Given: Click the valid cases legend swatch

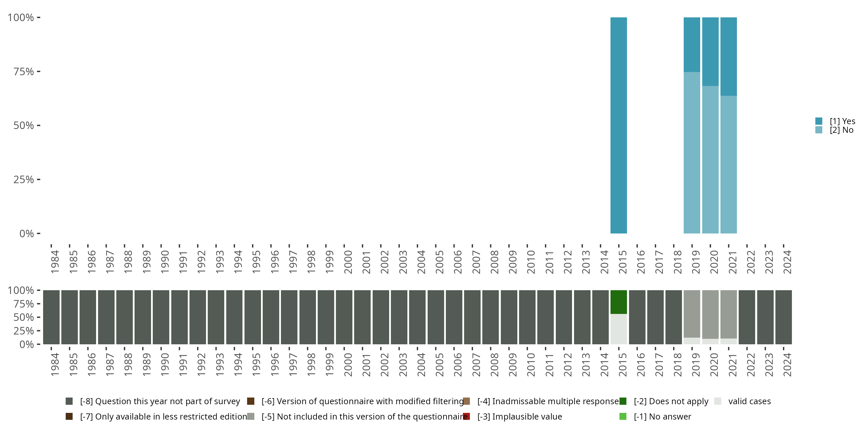Looking at the screenshot, I should click(717, 401).
